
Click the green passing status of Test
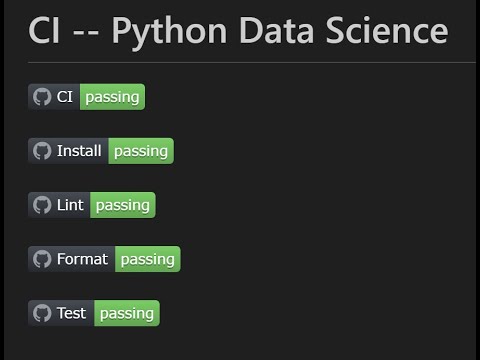click(x=127, y=313)
